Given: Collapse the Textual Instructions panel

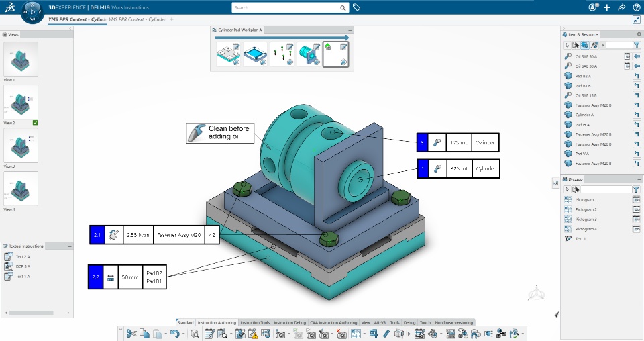Looking at the screenshot, I should (x=69, y=246).
